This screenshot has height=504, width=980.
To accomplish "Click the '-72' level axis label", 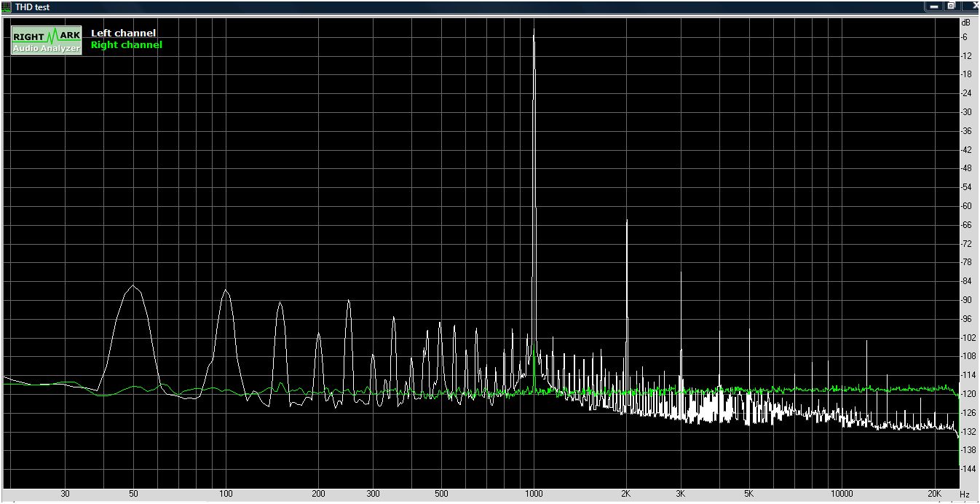I will point(967,244).
